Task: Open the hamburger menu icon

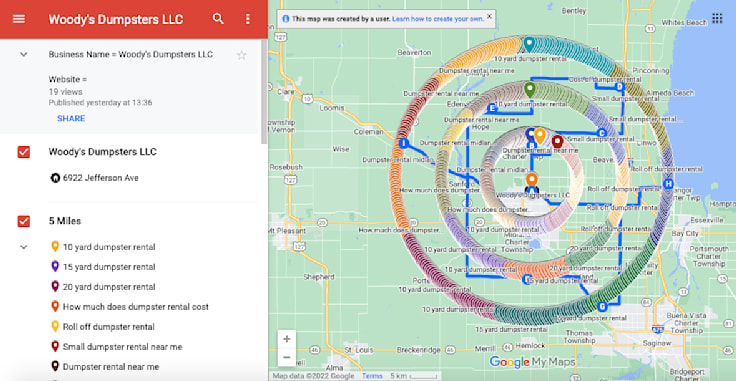Action: pos(19,19)
